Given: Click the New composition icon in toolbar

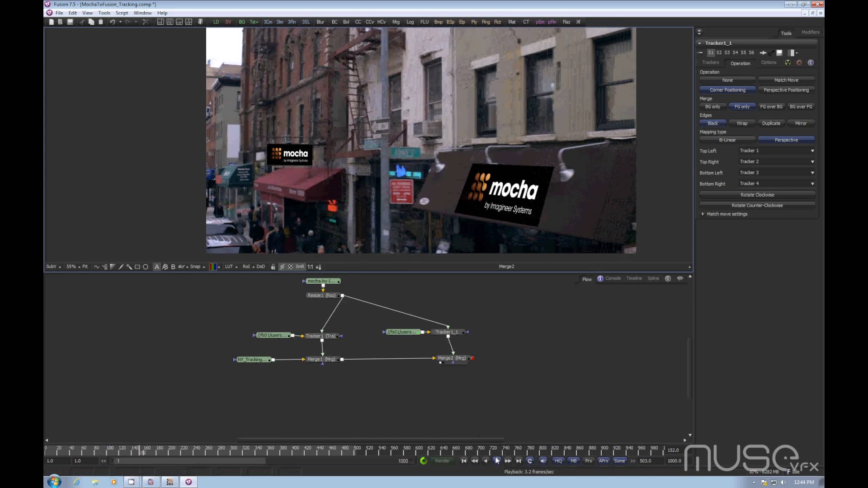Looking at the screenshot, I should [x=51, y=22].
